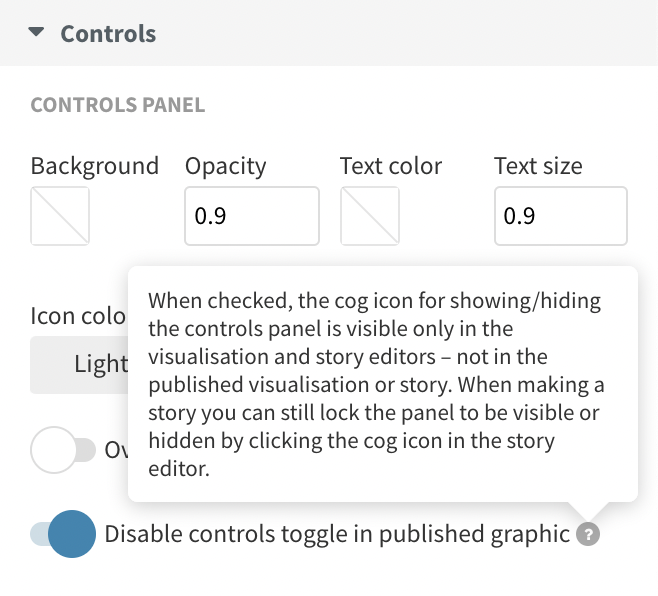Click the Text color label
This screenshot has width=658, height=596.
pyautogui.click(x=391, y=166)
